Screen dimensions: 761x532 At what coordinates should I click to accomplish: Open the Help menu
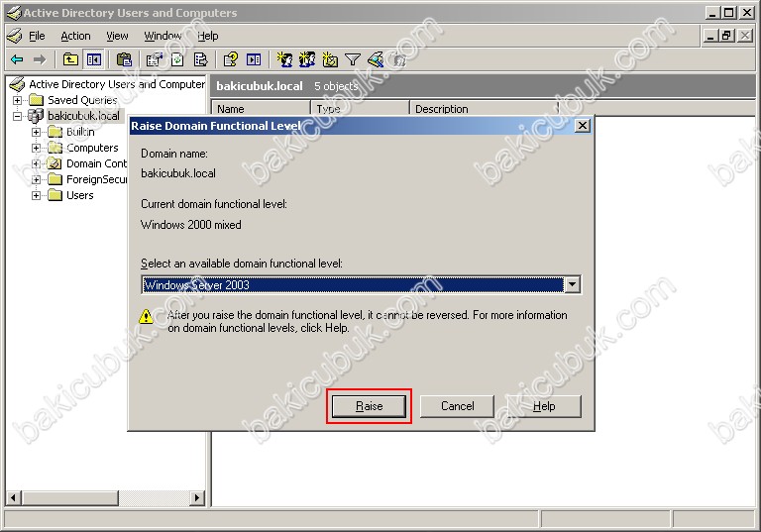tap(208, 36)
